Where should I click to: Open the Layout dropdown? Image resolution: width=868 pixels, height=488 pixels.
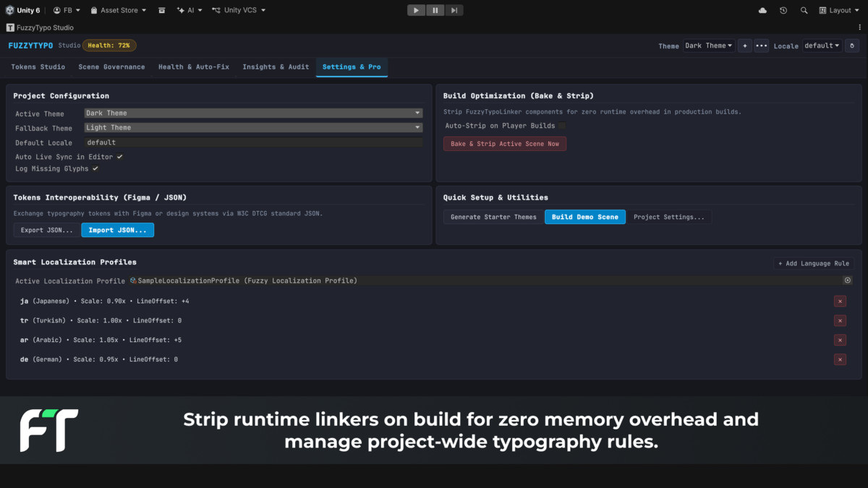pos(840,10)
